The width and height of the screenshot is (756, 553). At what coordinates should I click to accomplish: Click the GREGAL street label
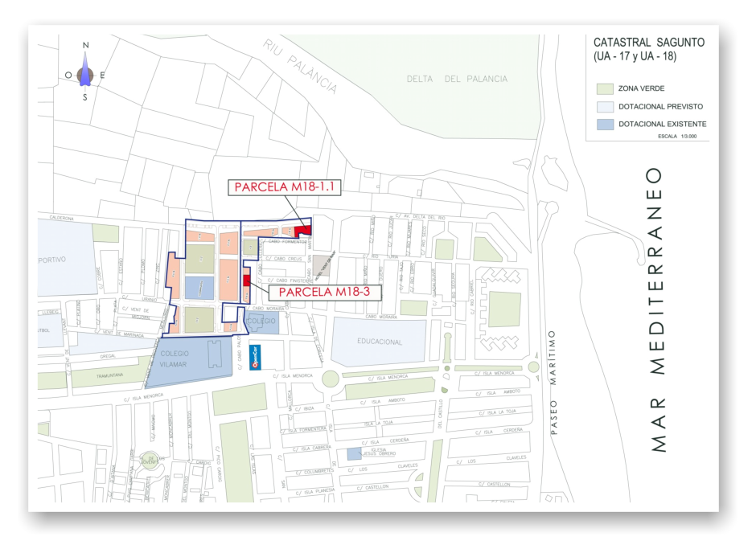(x=108, y=356)
